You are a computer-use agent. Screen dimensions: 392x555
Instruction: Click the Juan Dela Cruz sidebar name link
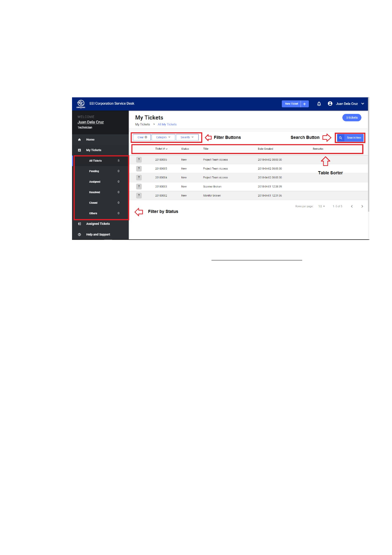[90, 122]
